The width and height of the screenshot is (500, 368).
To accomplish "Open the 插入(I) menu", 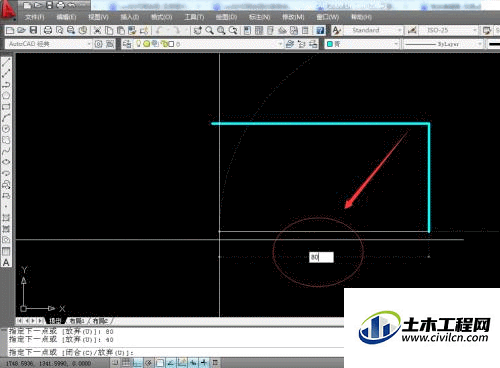I will [x=130, y=17].
